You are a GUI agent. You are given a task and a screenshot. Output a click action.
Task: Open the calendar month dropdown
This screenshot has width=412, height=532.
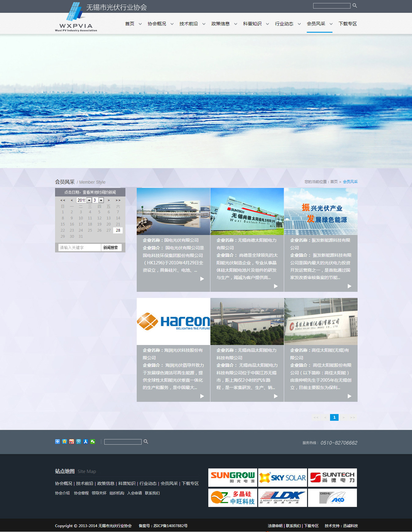(x=101, y=200)
